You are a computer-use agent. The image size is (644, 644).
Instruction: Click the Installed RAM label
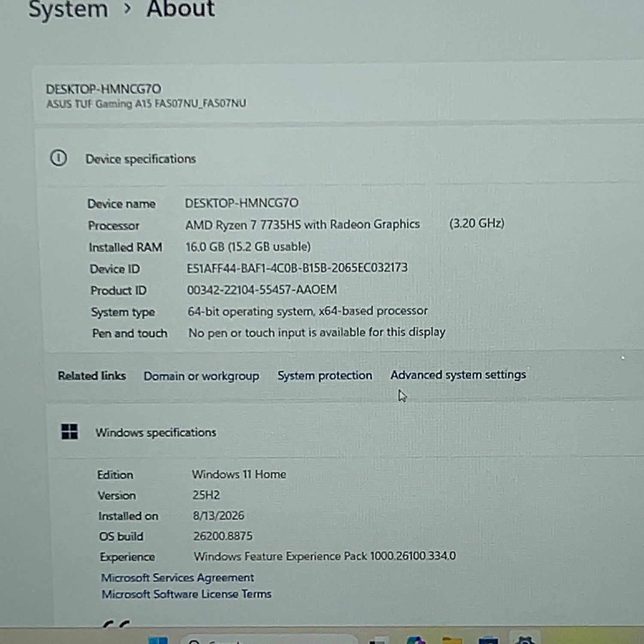(x=125, y=247)
